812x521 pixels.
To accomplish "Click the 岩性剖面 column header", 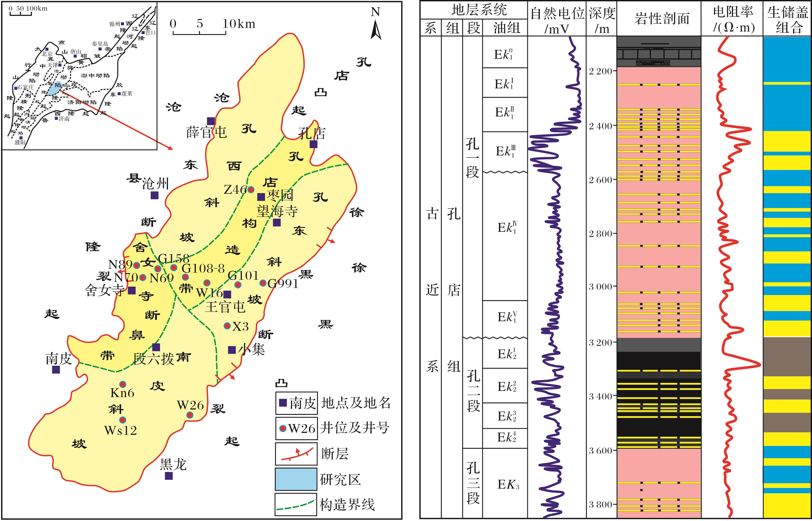I will click(x=662, y=19).
